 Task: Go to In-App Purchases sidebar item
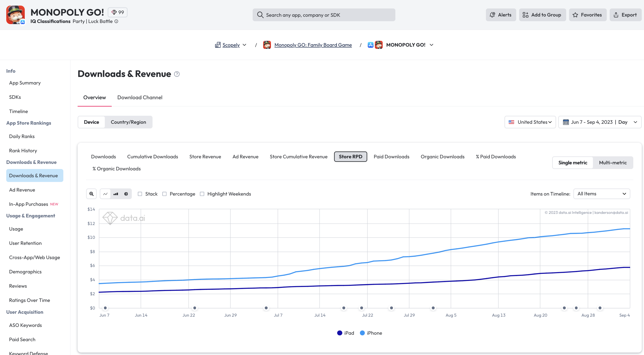(x=29, y=204)
